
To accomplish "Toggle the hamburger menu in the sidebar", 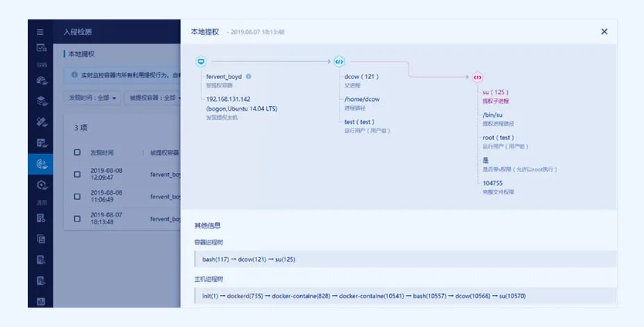I will click(x=40, y=32).
